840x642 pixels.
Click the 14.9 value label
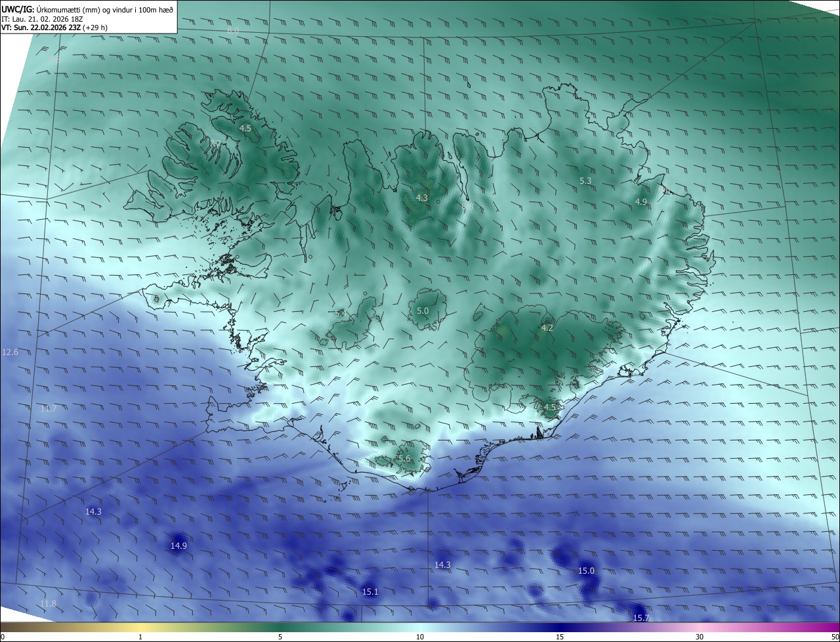[x=179, y=546]
